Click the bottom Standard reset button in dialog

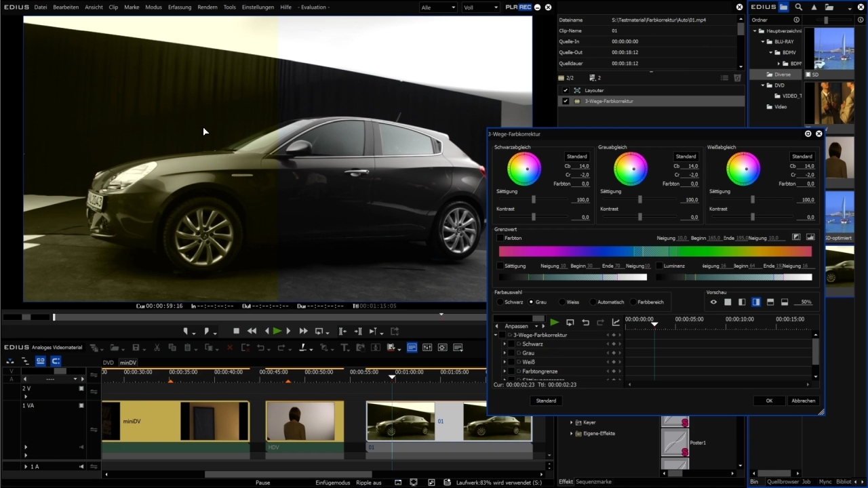[x=546, y=401]
